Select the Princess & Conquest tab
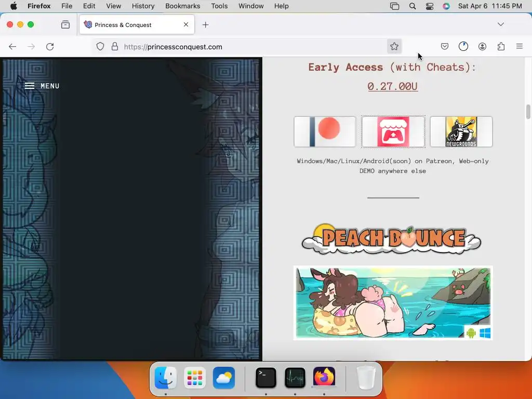Viewport: 532px width, 399px height. [137, 24]
